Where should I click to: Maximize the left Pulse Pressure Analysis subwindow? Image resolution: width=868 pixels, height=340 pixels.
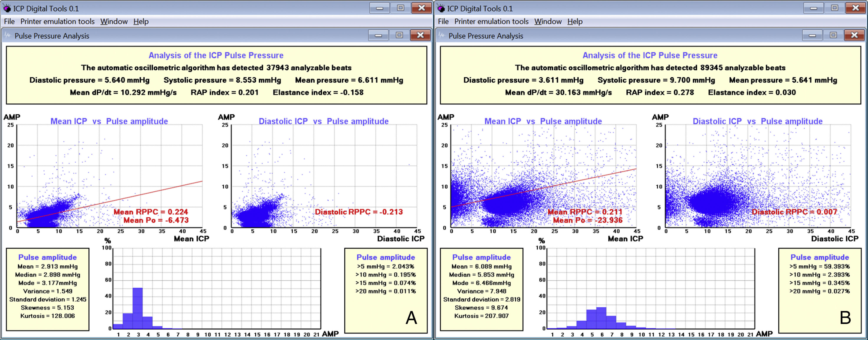[x=399, y=35]
